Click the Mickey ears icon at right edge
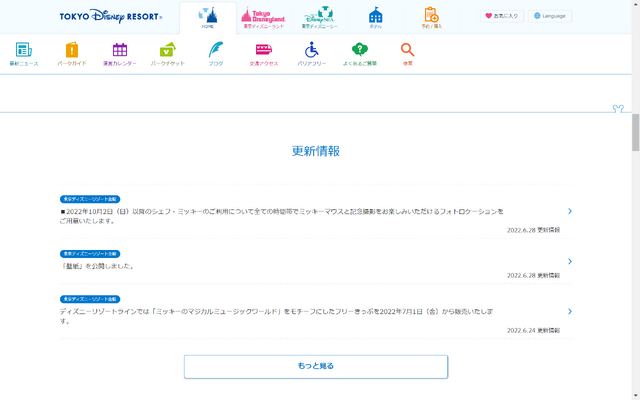Image resolution: width=640 pixels, height=400 pixels. pos(618,109)
